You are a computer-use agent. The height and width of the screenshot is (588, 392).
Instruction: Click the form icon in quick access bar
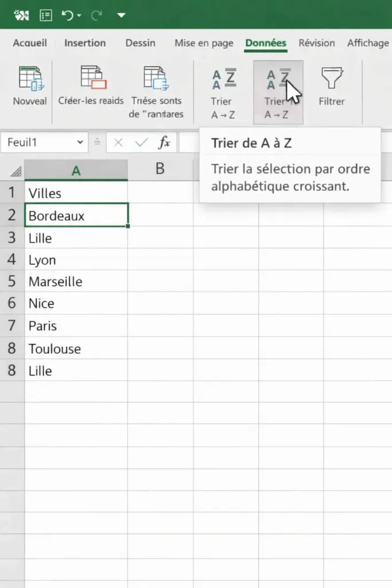pyautogui.click(x=46, y=16)
